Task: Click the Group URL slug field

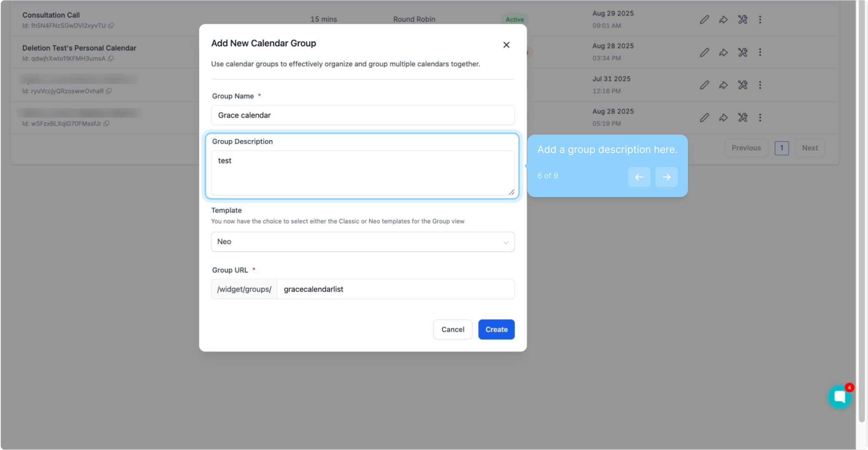Action: coord(395,289)
